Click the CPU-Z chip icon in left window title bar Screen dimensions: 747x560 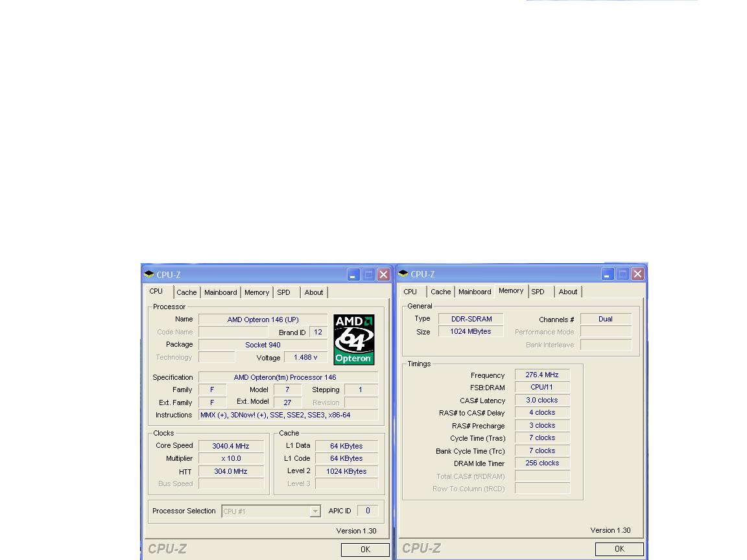coord(149,274)
